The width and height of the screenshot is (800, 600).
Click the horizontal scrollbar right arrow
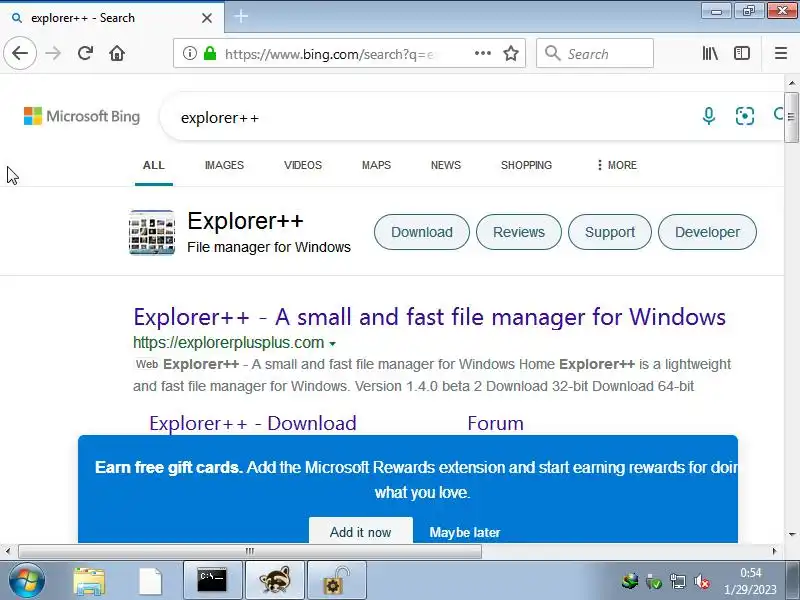tap(775, 551)
